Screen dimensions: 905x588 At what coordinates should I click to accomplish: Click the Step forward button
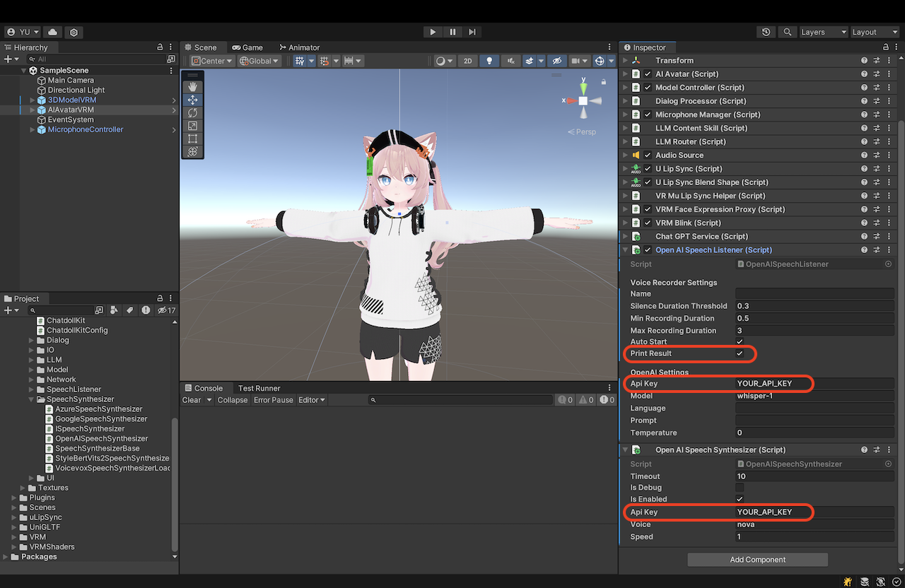tap(472, 32)
